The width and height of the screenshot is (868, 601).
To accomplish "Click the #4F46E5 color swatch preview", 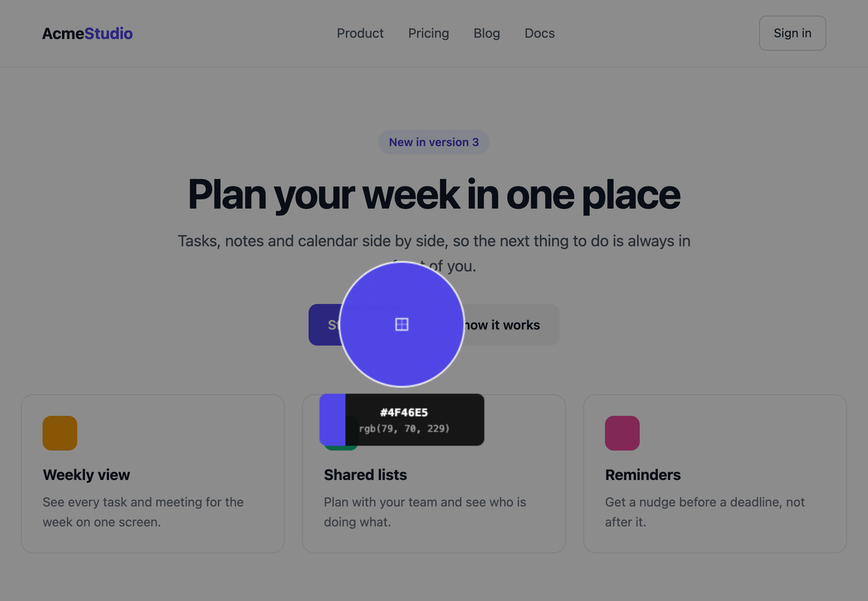I will tap(332, 419).
